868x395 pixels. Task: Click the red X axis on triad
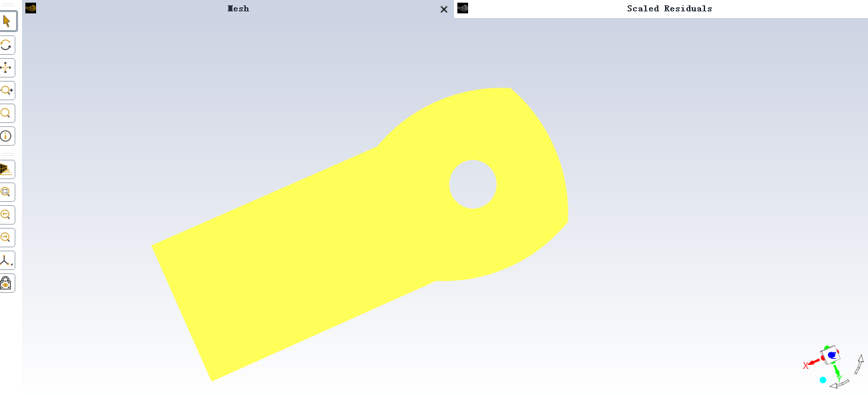[811, 363]
